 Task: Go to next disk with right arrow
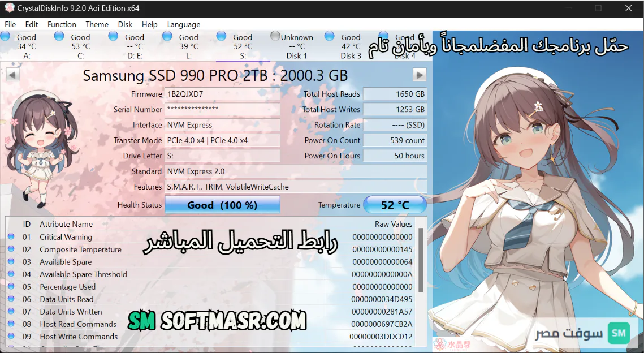click(x=420, y=75)
